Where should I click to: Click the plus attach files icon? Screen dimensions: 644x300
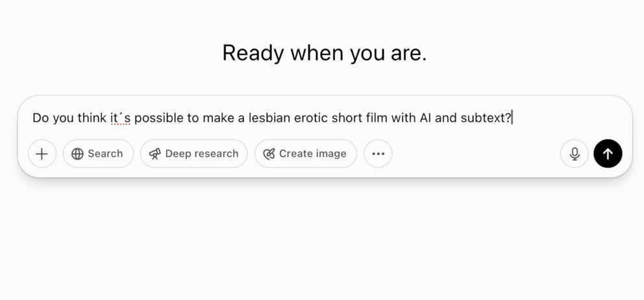tap(42, 154)
